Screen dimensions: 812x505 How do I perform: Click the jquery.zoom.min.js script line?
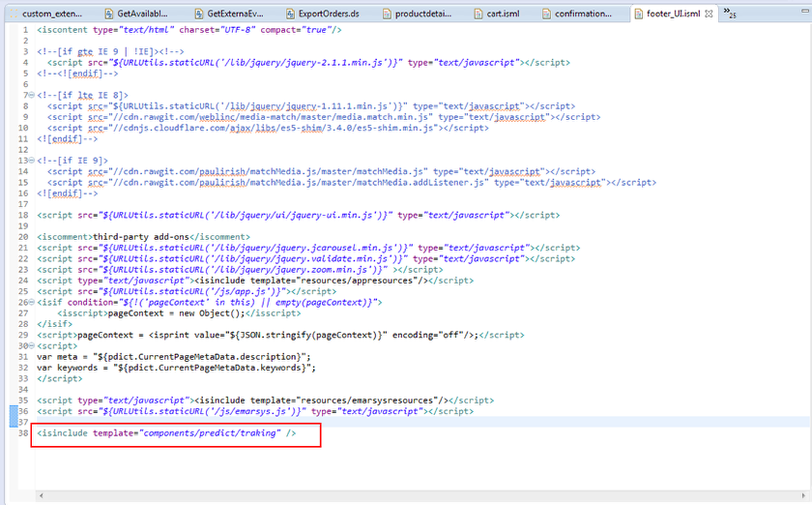coord(240,270)
